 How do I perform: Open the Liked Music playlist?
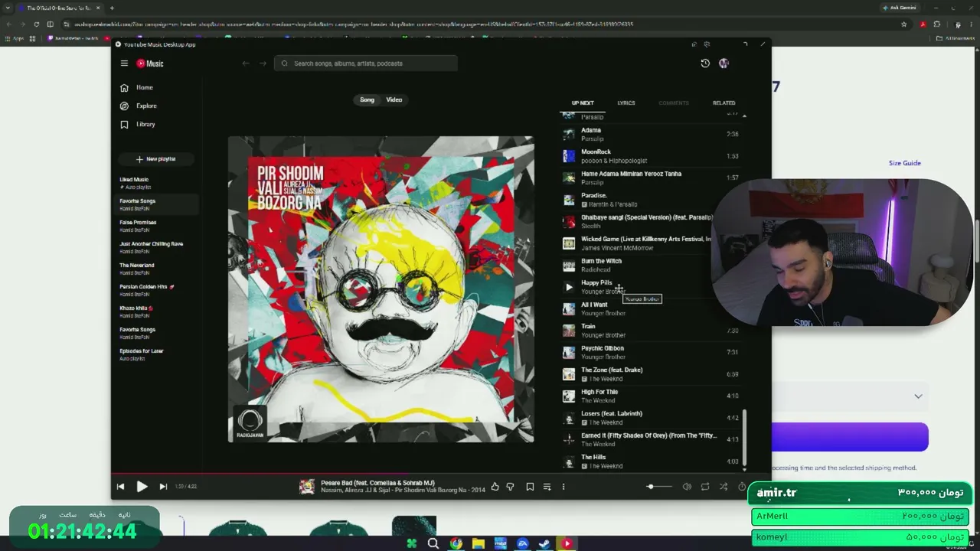[157, 183]
